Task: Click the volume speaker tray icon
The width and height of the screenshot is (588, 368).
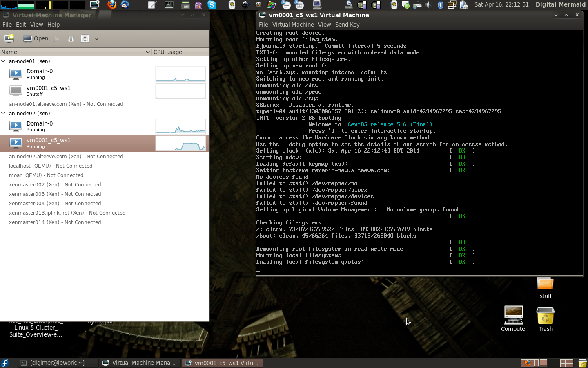Action: click(429, 5)
